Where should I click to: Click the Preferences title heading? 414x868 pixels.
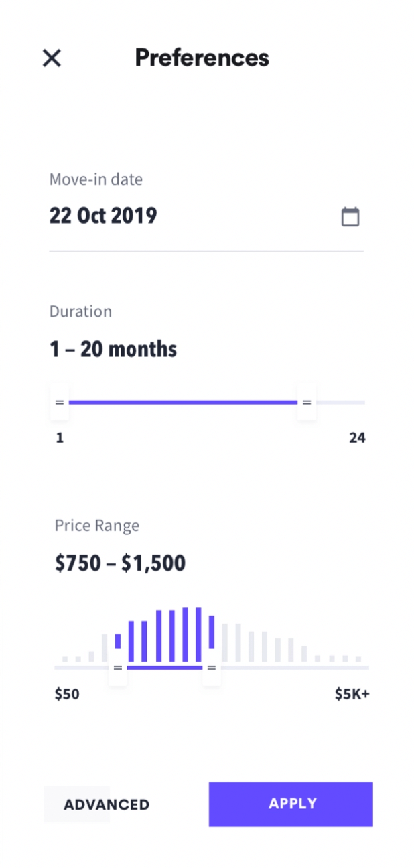[x=202, y=58]
